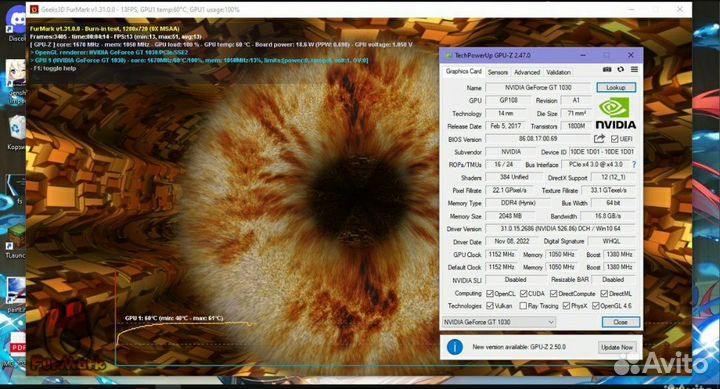
Task: Click the Pixel Fillrate value 22.1 GPixel/s
Action: pyautogui.click(x=509, y=190)
